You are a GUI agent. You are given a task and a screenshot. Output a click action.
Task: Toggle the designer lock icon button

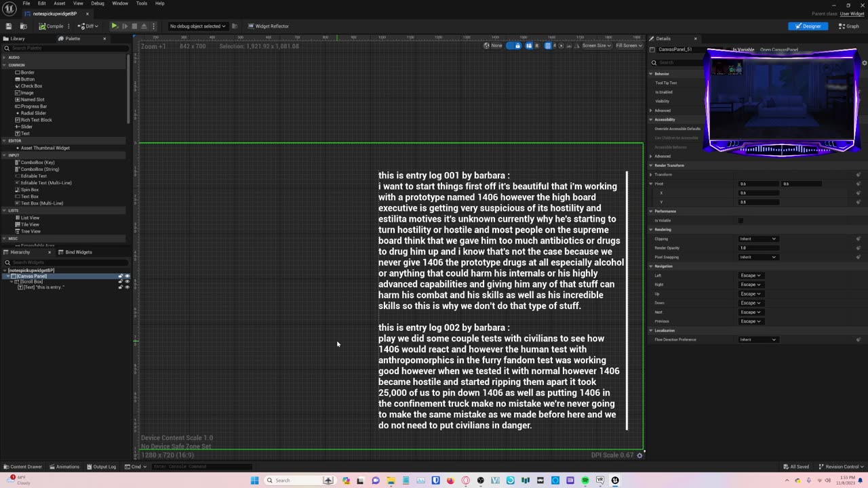517,45
